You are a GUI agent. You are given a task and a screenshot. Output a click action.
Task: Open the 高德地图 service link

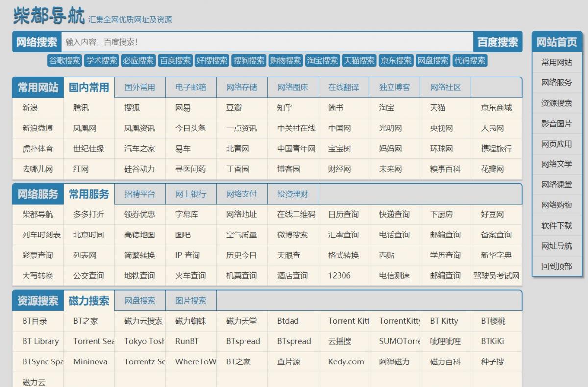[140, 235]
